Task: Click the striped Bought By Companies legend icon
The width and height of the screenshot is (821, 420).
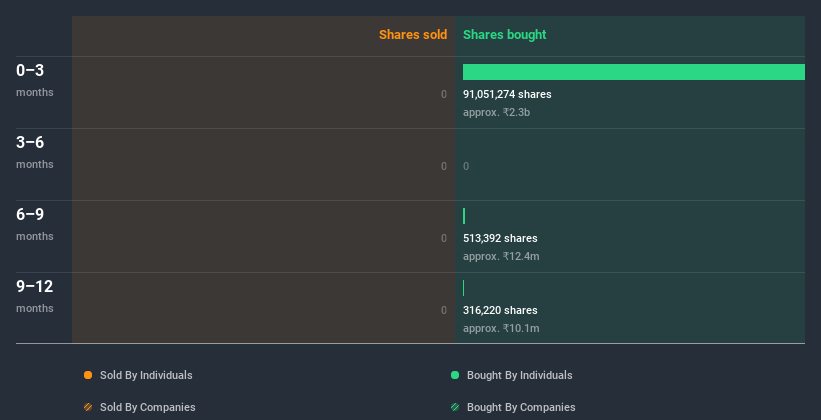Action: 455,407
